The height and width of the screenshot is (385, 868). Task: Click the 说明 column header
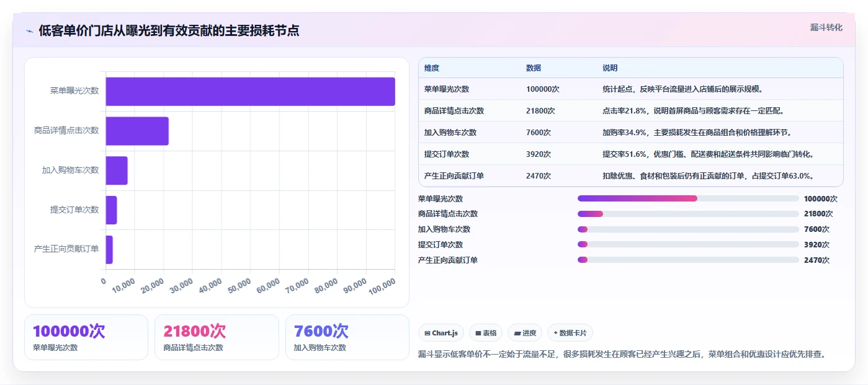(610, 68)
